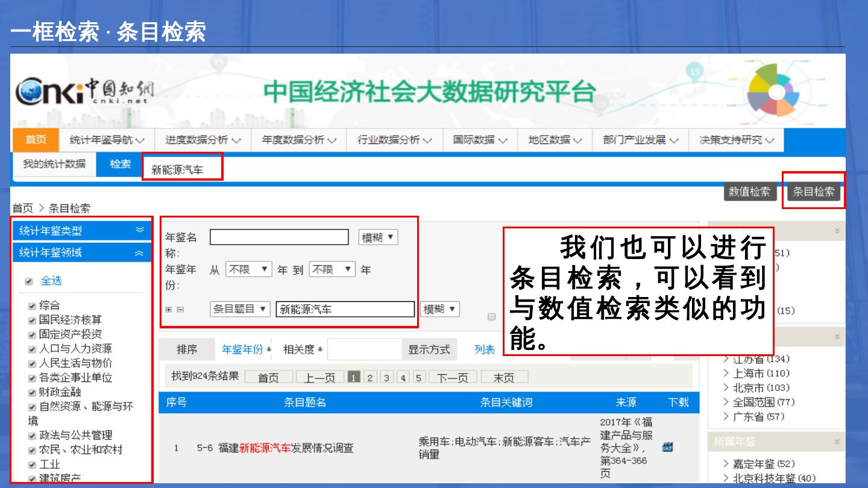
Task: Open the start year 不限 dropdown
Action: tap(249, 270)
